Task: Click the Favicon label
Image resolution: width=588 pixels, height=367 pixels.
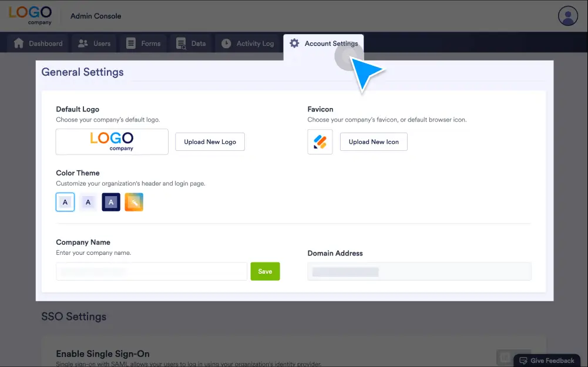Action: [x=320, y=109]
